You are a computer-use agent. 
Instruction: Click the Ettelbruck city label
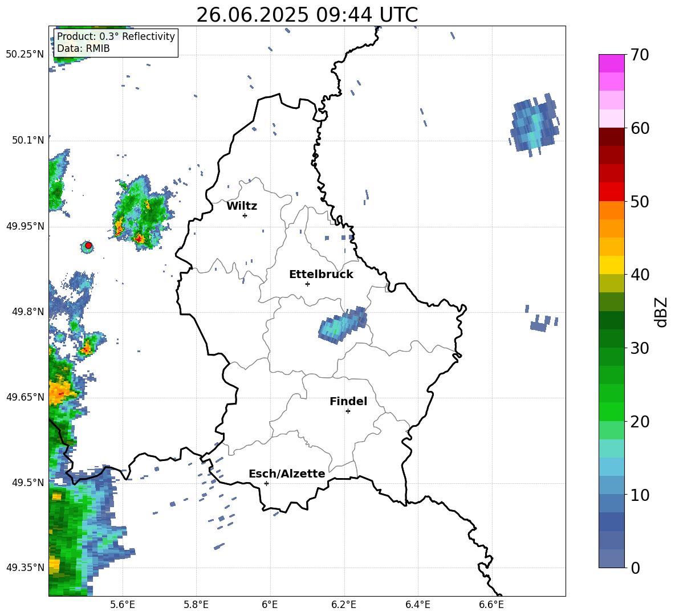pyautogui.click(x=321, y=275)
